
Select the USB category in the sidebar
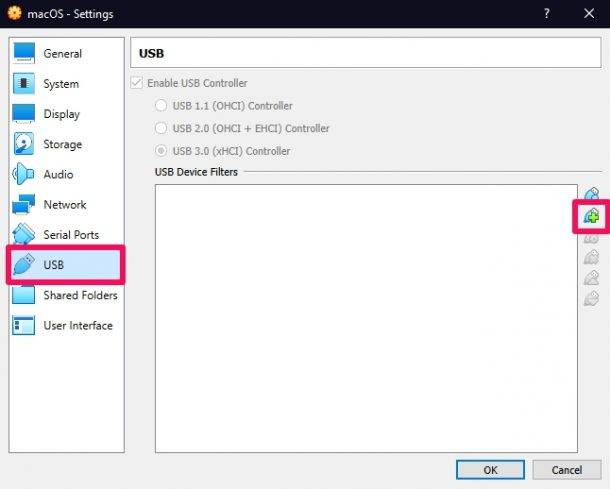tap(66, 265)
